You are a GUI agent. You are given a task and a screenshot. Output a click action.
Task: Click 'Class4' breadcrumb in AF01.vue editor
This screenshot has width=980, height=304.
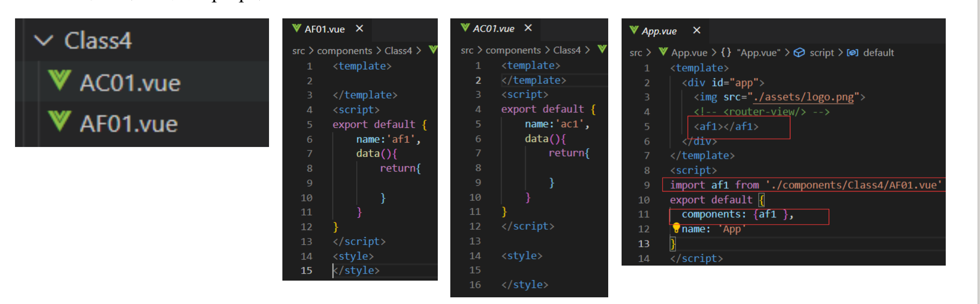[x=398, y=51]
